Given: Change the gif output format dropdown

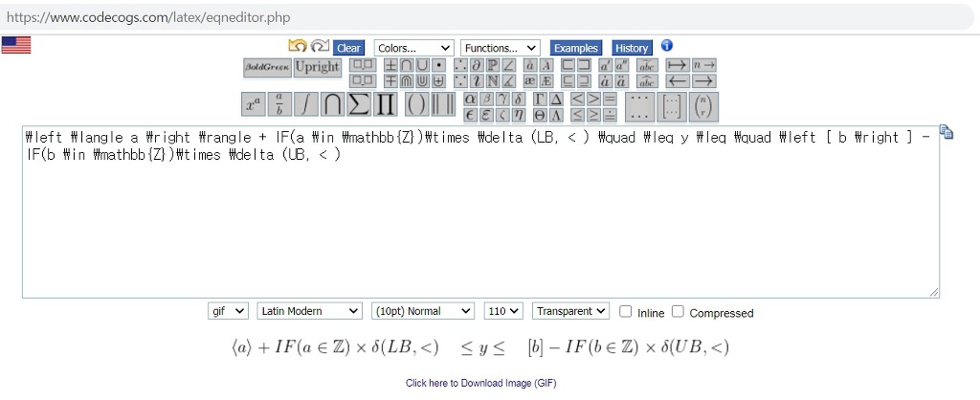Looking at the screenshot, I should [x=228, y=311].
